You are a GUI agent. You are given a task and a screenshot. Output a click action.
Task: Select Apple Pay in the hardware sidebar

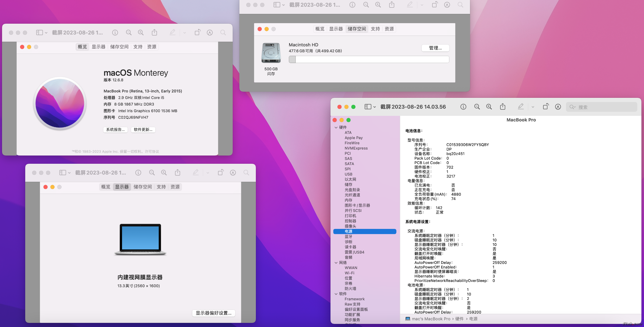click(x=354, y=138)
